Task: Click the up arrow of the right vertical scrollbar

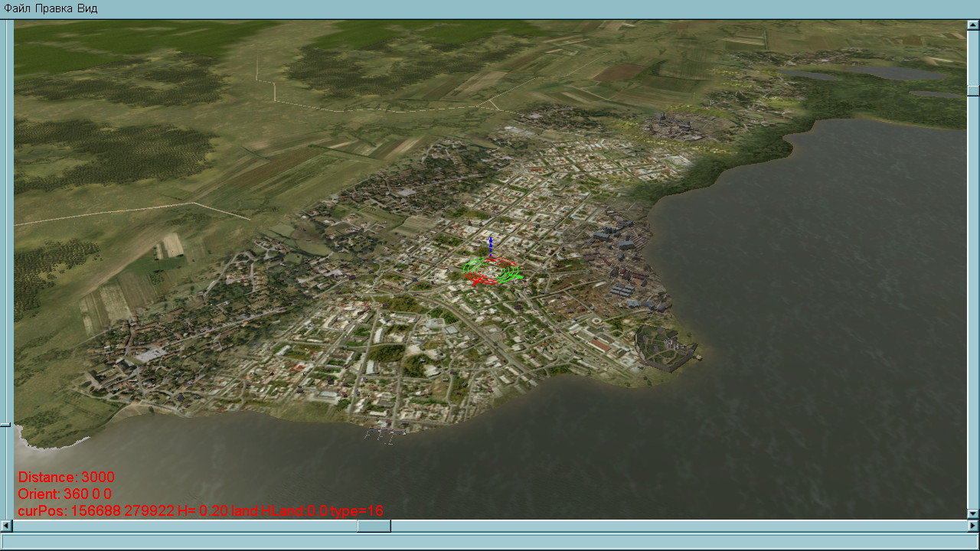Action: coord(973,25)
